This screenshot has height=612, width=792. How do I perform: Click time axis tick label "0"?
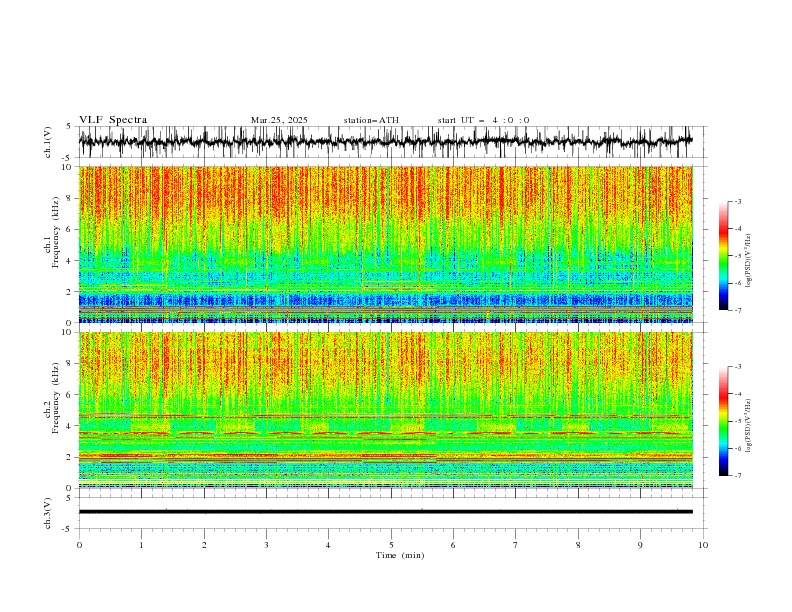click(x=79, y=545)
